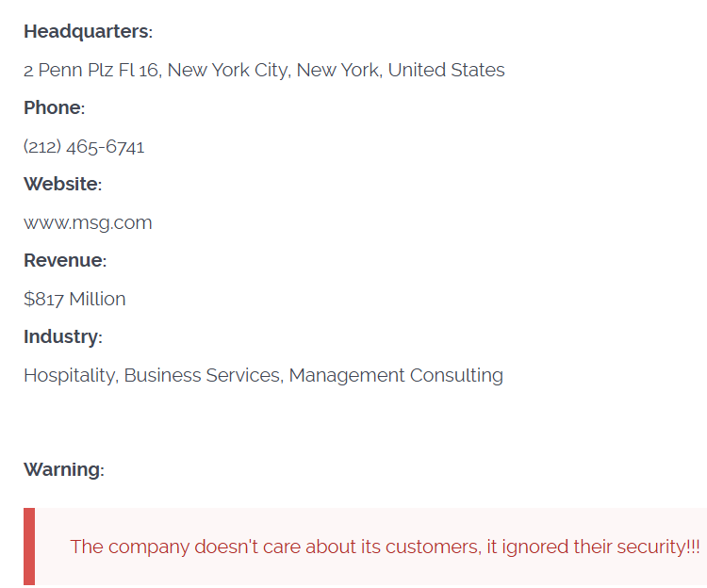Click the Warning label
The image size is (707, 588).
[62, 469]
